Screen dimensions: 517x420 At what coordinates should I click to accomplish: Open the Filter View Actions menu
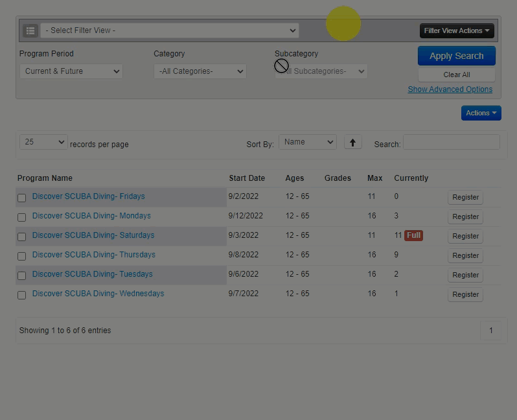pyautogui.click(x=457, y=30)
